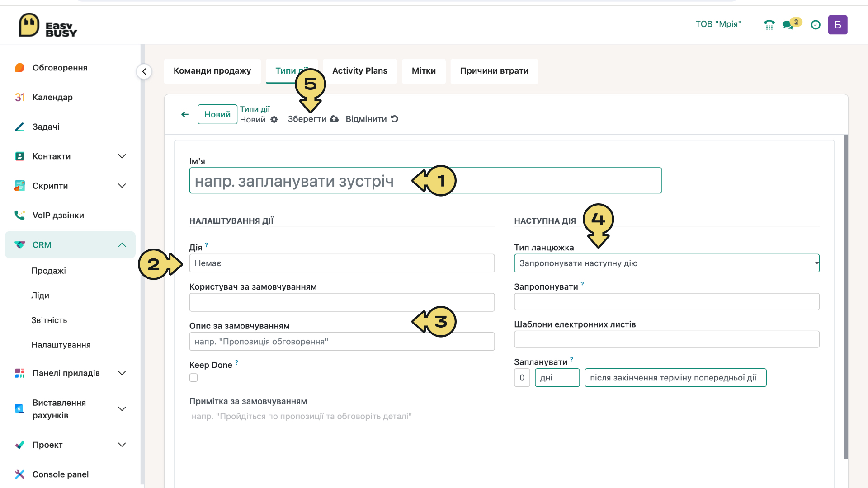This screenshot has width=868, height=488.
Task: Click Опис за замовчуванням field
Action: (x=342, y=342)
